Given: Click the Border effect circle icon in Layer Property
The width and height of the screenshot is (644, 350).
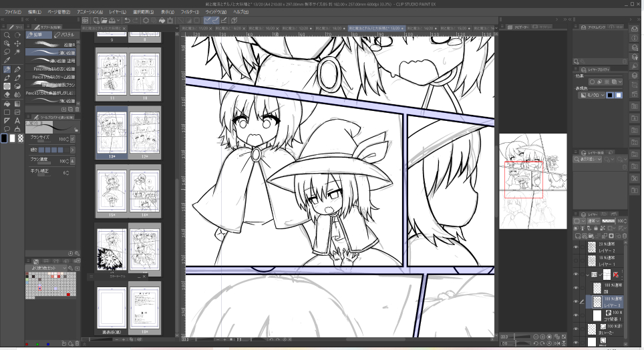Looking at the screenshot, I should tap(592, 81).
